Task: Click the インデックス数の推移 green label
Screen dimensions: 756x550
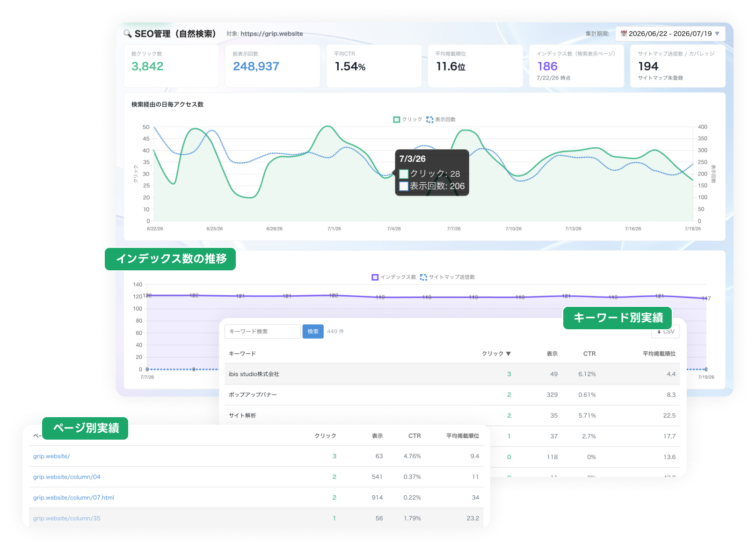Action: [170, 259]
